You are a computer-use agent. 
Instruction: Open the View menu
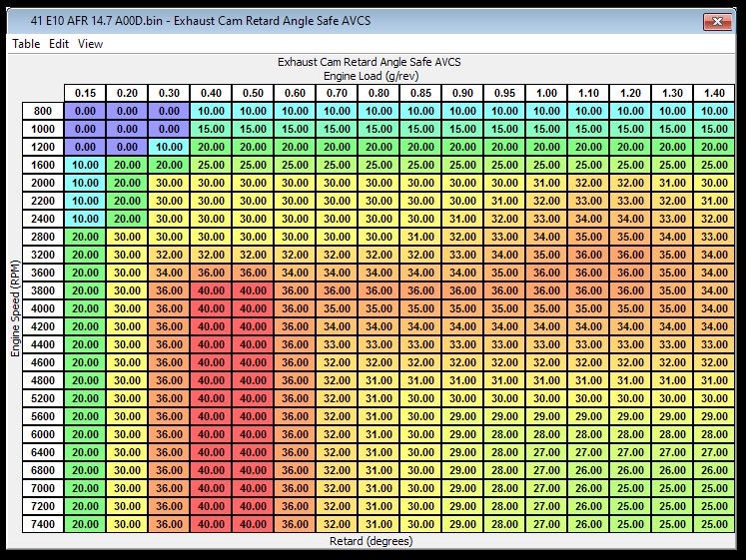90,44
